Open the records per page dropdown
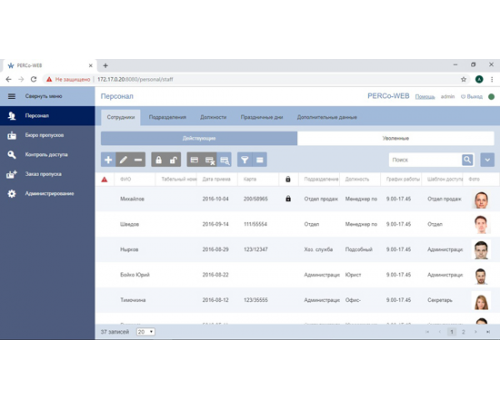 146,332
